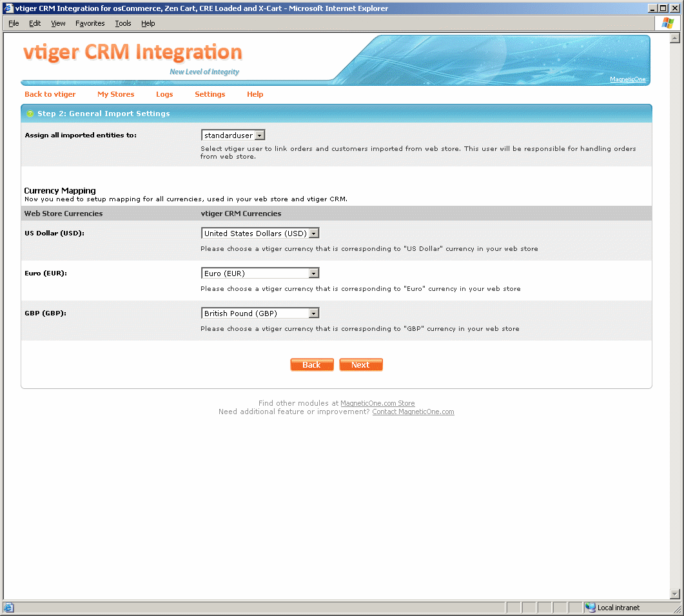Viewport: 684px width, 616px height.
Task: Click the Step 2: General Import Settings header
Action: pyautogui.click(x=104, y=114)
